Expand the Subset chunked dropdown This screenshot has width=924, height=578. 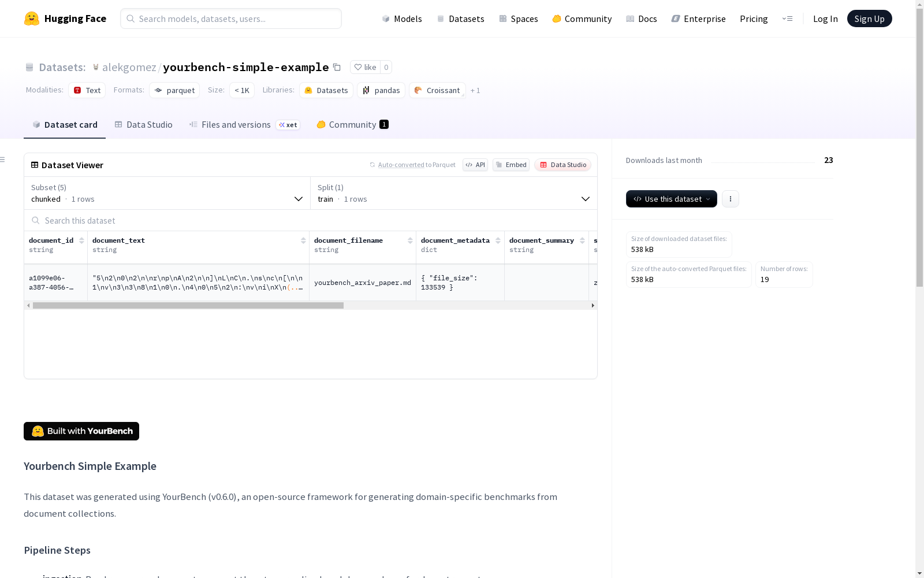167,193
